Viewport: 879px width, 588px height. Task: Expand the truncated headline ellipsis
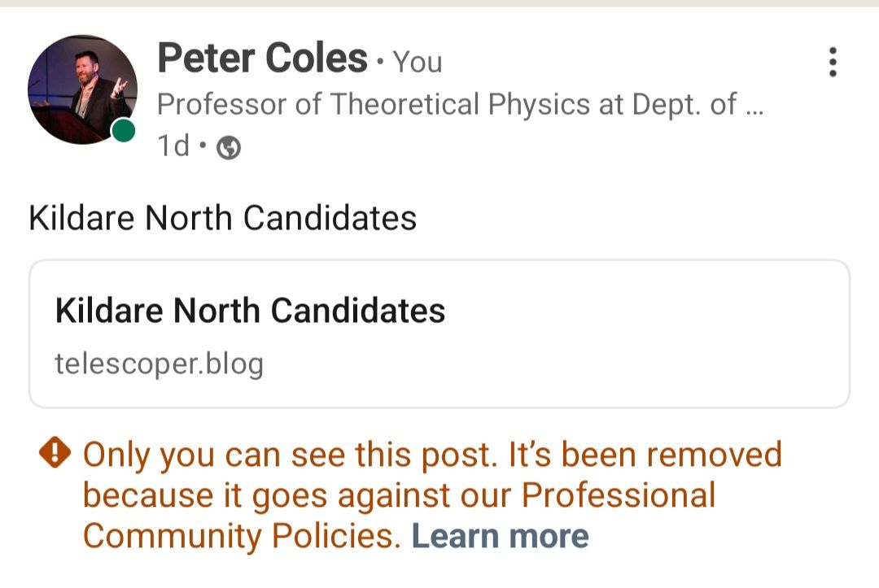coord(754,106)
